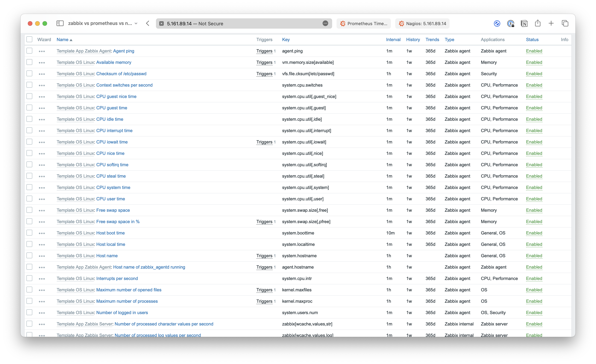This screenshot has width=596, height=364.
Task: Open a new browser tab
Action: coord(551,23)
